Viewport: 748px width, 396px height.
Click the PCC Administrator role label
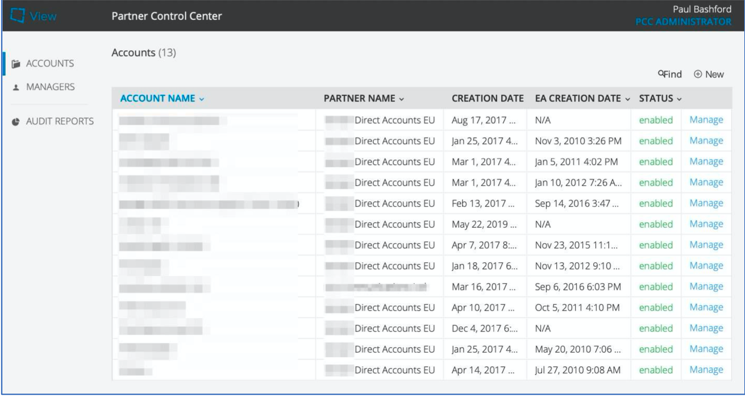[683, 21]
